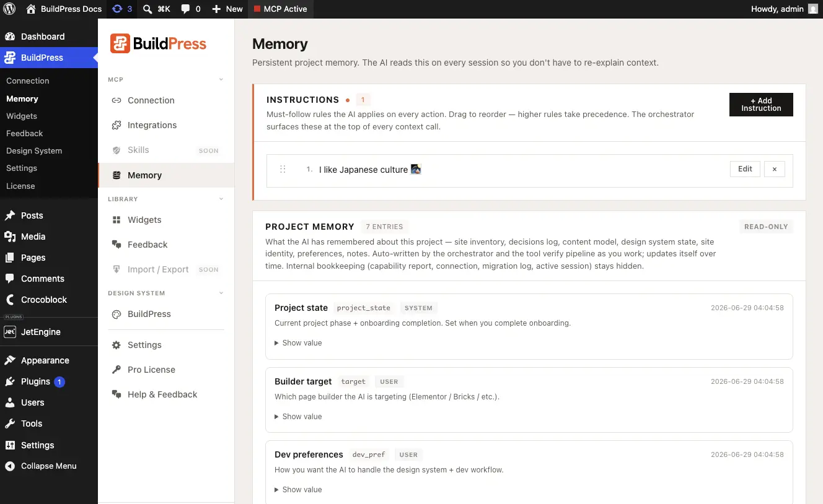Click the project_state key tag
823x504 pixels.
pos(364,308)
